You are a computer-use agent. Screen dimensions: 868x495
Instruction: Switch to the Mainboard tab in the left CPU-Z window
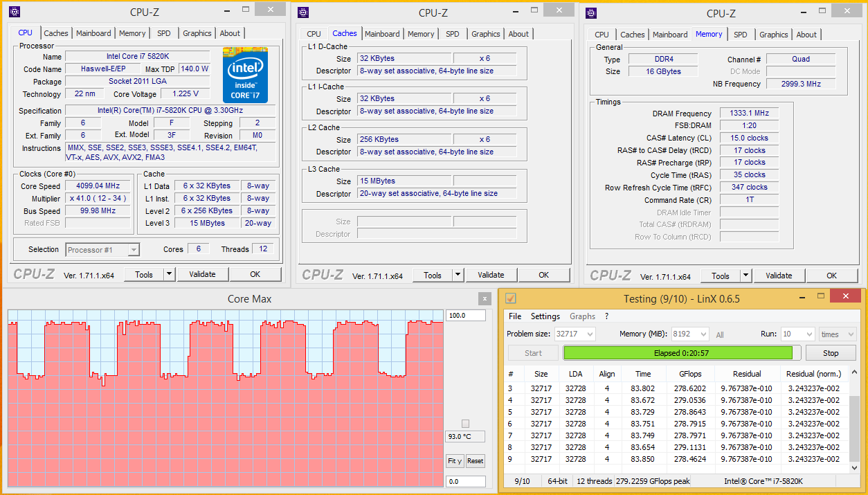tap(93, 33)
